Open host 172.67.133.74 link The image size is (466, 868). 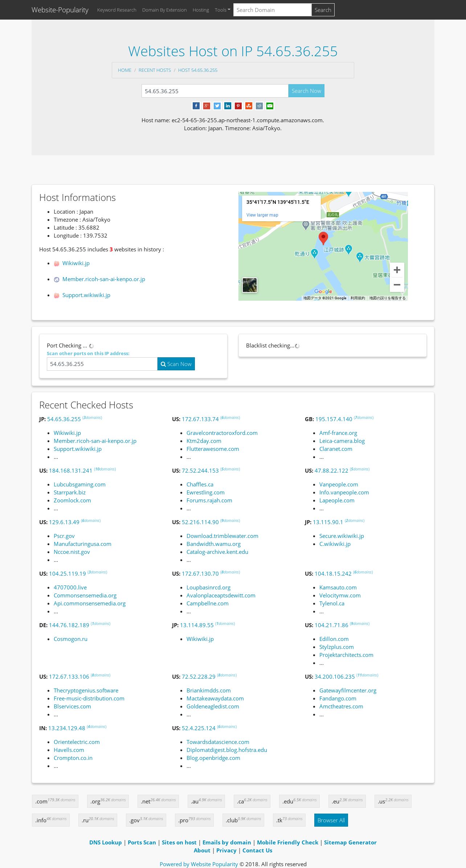point(200,419)
